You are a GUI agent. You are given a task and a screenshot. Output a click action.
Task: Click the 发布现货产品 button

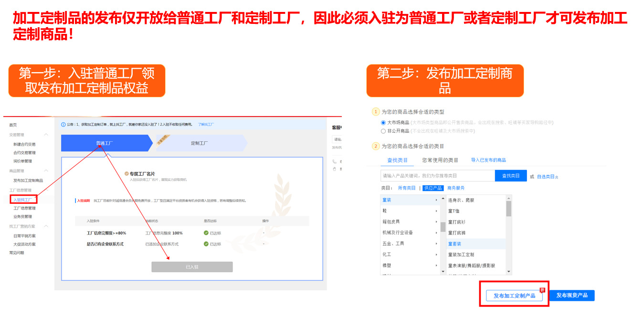(571, 296)
